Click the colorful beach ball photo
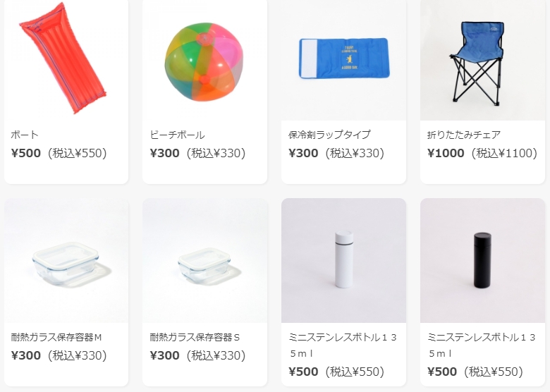The width and height of the screenshot is (550, 392). pyautogui.click(x=205, y=61)
